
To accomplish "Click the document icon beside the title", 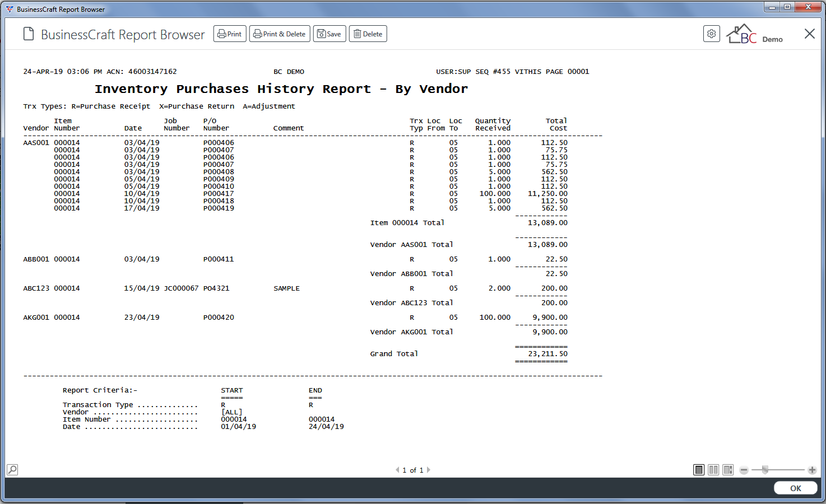I will 29,34.
